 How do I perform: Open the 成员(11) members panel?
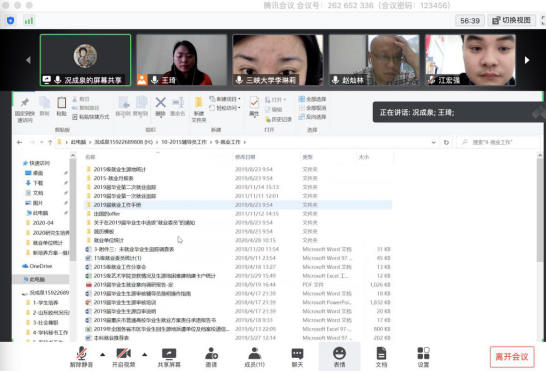pos(255,357)
